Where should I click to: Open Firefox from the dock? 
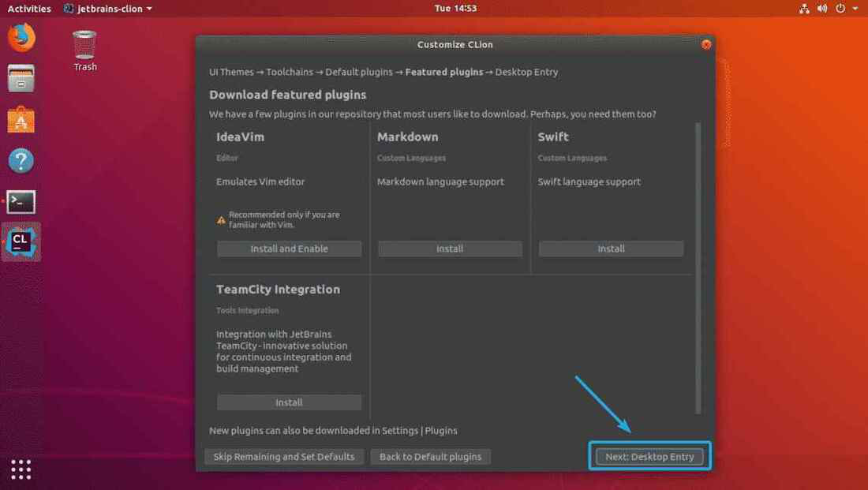tap(21, 38)
